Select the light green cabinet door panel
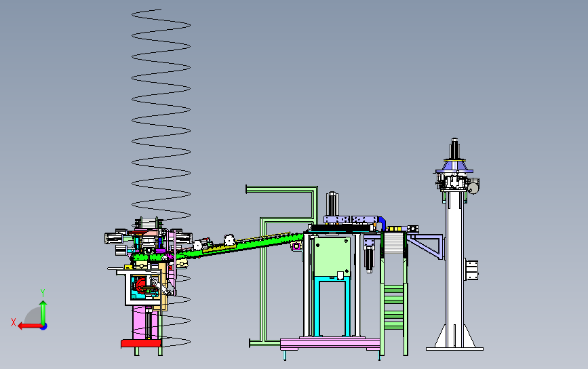588x369 pixels. (332, 256)
